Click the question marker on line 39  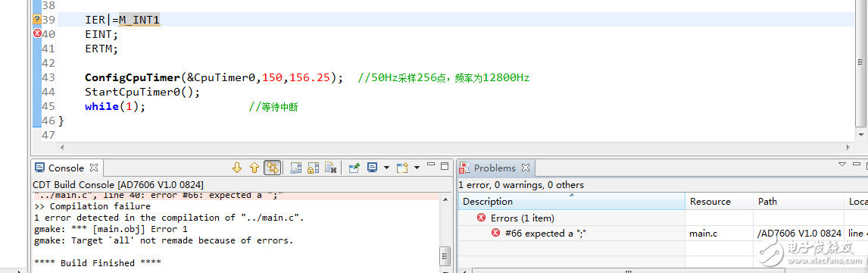coord(37,20)
